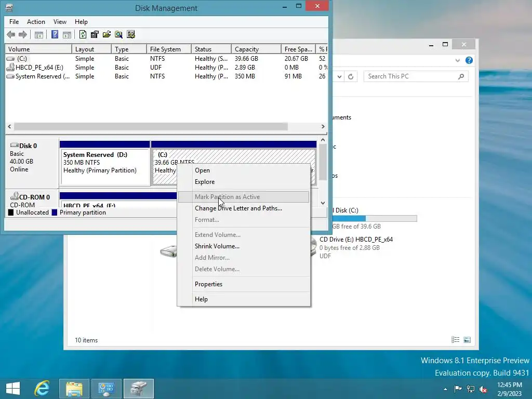Click the Volume column header
532x399 pixels.
pos(38,49)
